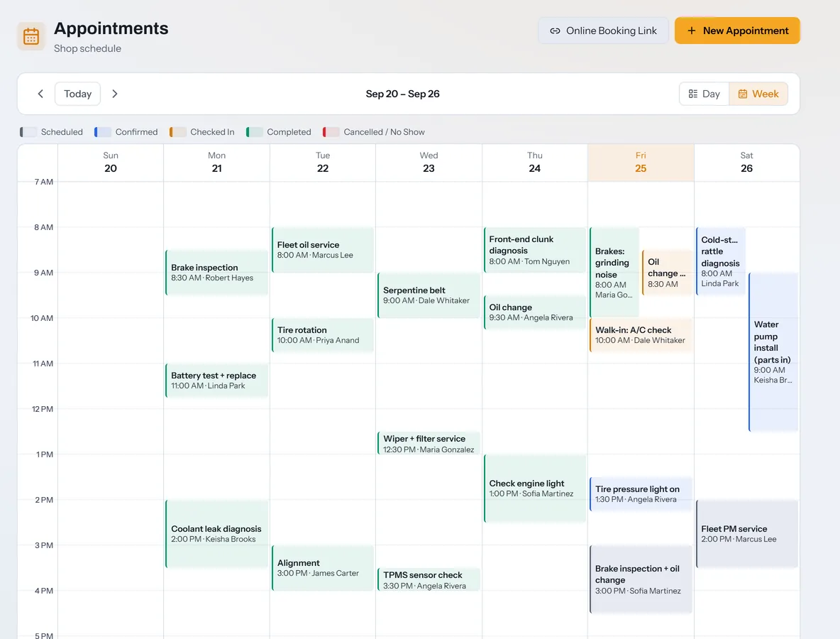This screenshot has height=639, width=840.
Task: Open Tire pressure light on appointment
Action: point(641,493)
